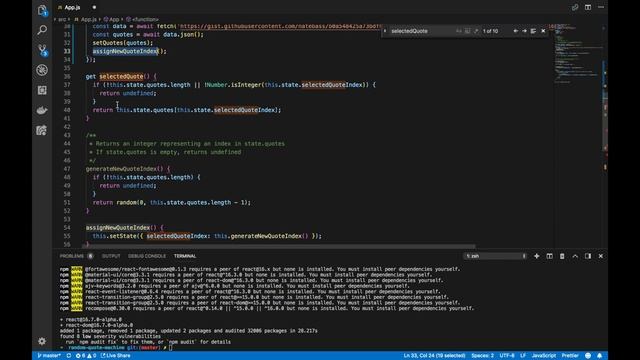
Task: Go to next find match
Action: coord(524,31)
